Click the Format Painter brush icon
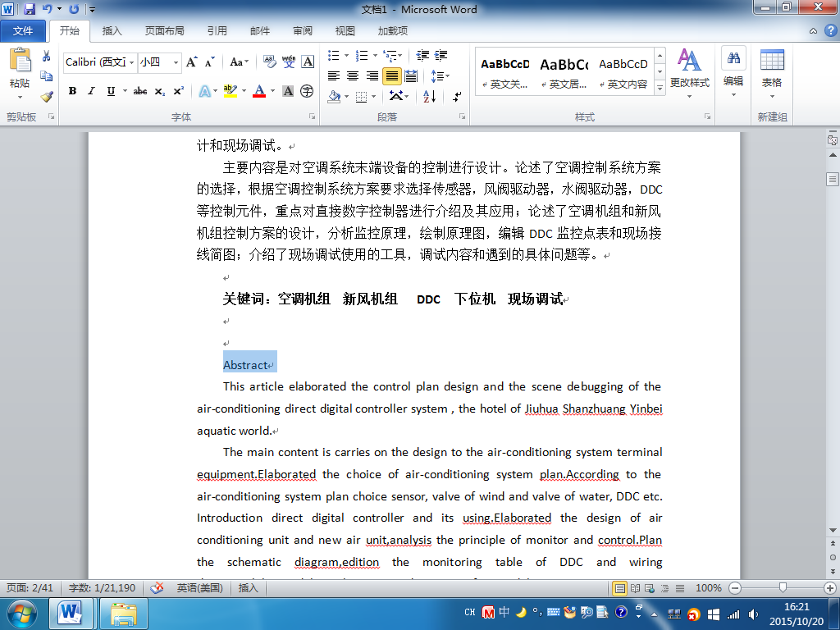840x630 pixels. (x=47, y=97)
